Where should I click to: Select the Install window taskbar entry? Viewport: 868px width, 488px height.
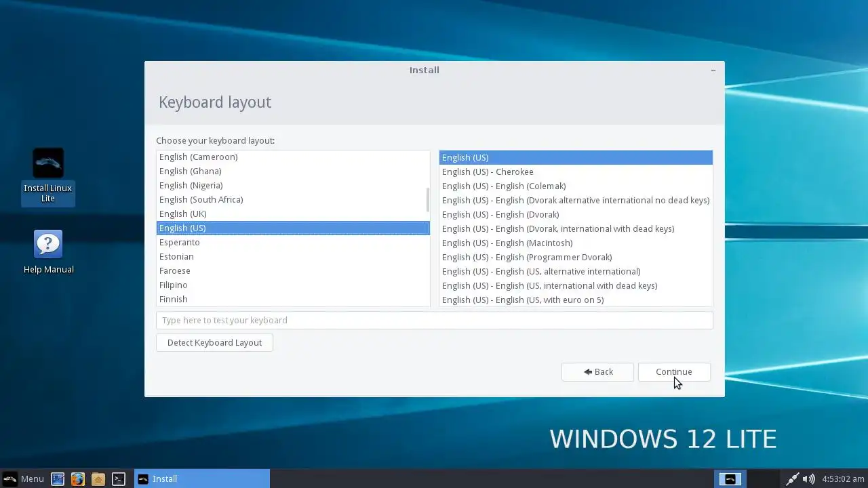coord(202,479)
